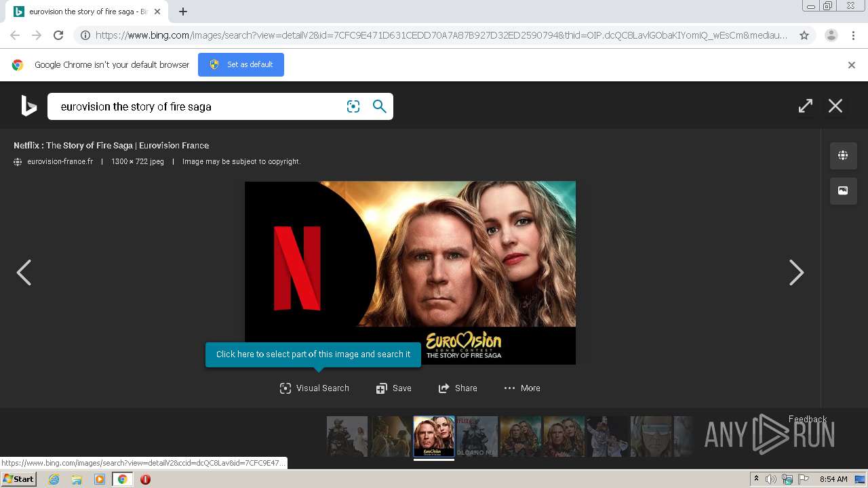Bookmark this page star icon
This screenshot has width=868, height=488.
pos(804,35)
